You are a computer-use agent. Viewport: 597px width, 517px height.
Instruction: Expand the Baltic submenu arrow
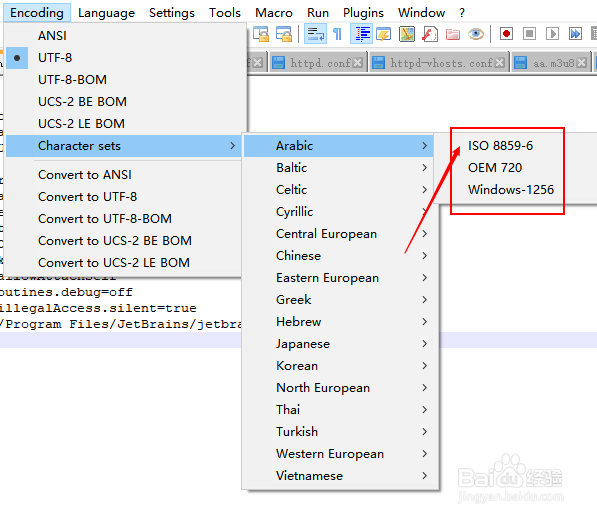click(x=425, y=168)
